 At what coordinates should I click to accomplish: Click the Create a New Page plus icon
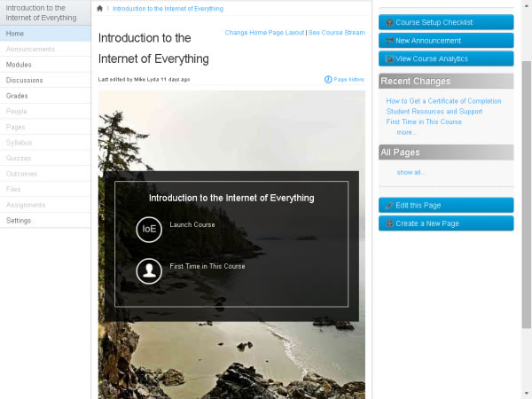[389, 223]
